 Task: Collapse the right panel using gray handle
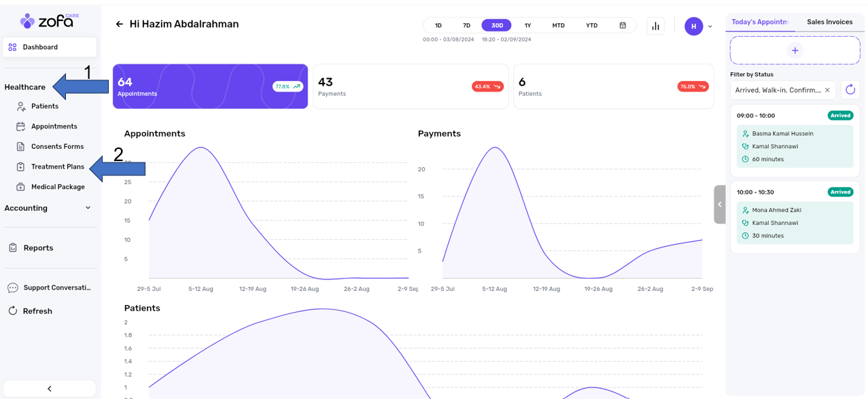coord(719,204)
